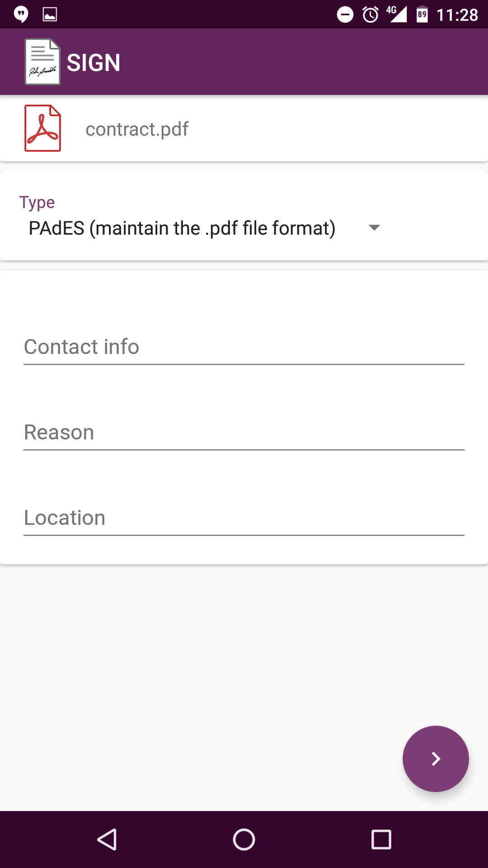
Task: Focus the Contact info field
Action: 244,347
